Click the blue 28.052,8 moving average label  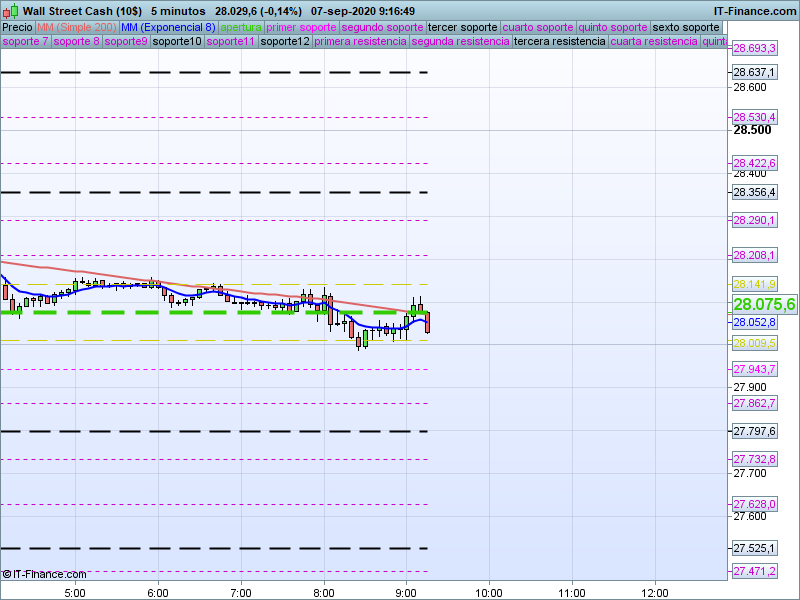[754, 322]
